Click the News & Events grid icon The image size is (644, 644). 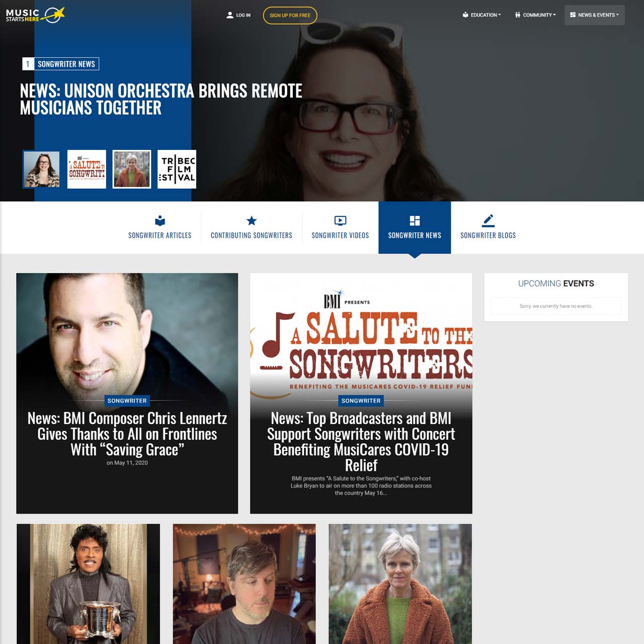coord(573,15)
